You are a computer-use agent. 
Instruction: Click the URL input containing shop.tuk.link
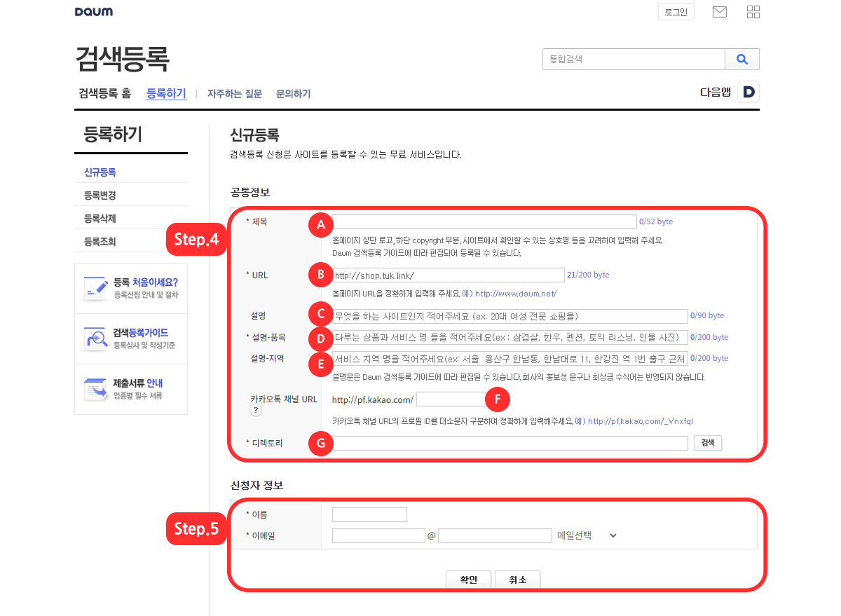click(449, 275)
